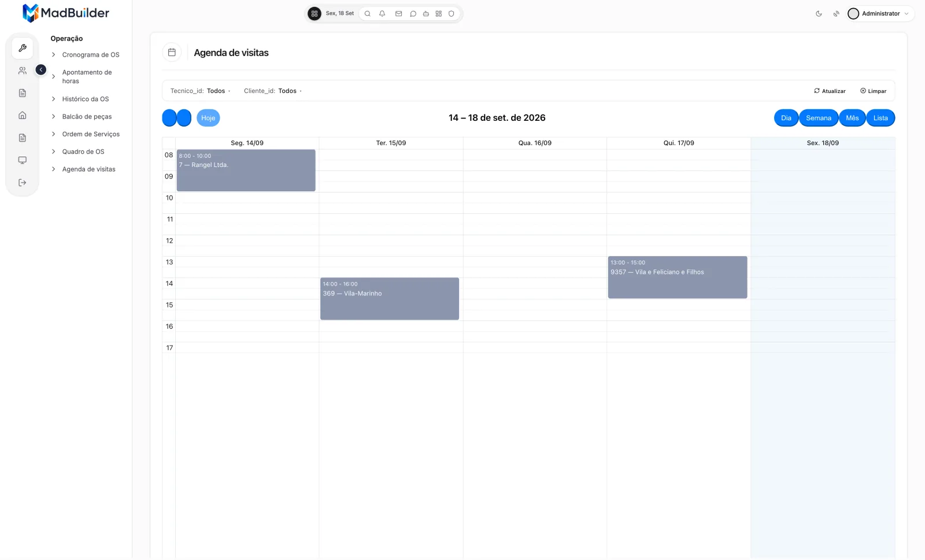Open the Rangel Ltda. 8:00 event
Image resolution: width=925 pixels, height=560 pixels.
coord(246,170)
